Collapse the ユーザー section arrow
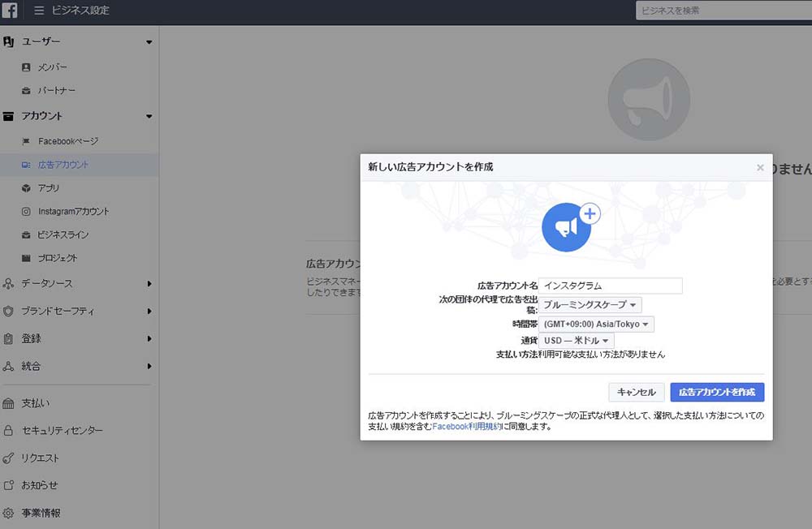Viewport: 812px width, 529px height. click(149, 42)
